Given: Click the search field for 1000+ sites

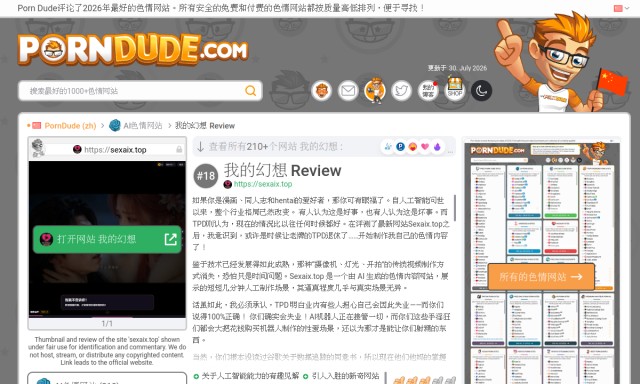Looking at the screenshot, I should tap(140, 91).
